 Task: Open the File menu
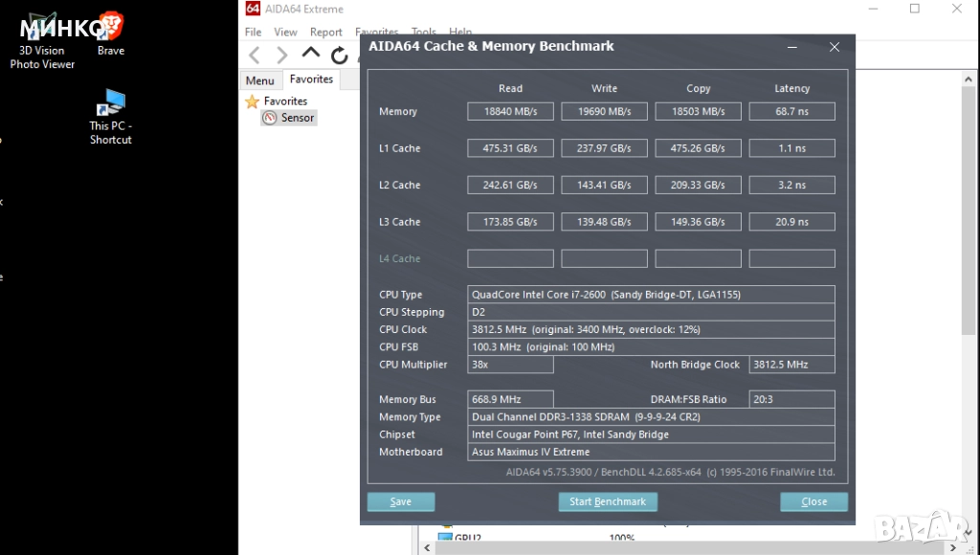(253, 32)
